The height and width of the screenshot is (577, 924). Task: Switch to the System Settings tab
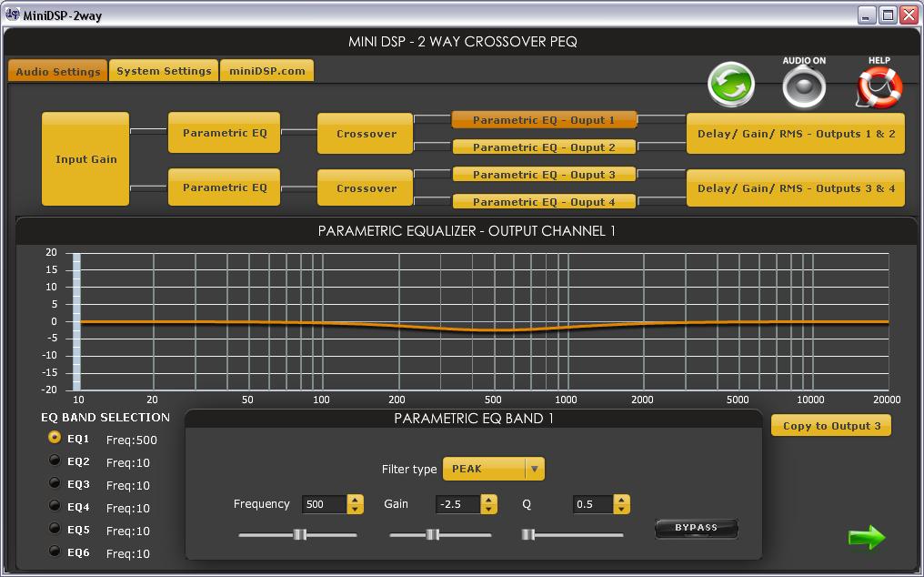164,70
